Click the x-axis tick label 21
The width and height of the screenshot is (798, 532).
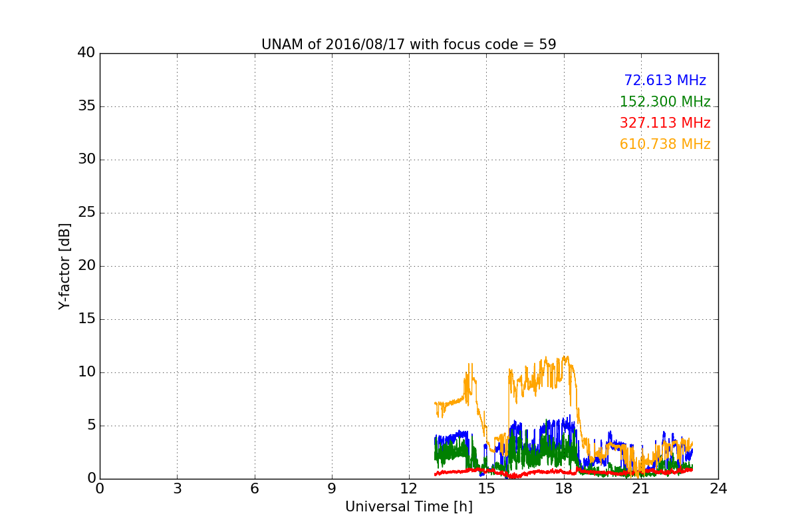pyautogui.click(x=641, y=489)
